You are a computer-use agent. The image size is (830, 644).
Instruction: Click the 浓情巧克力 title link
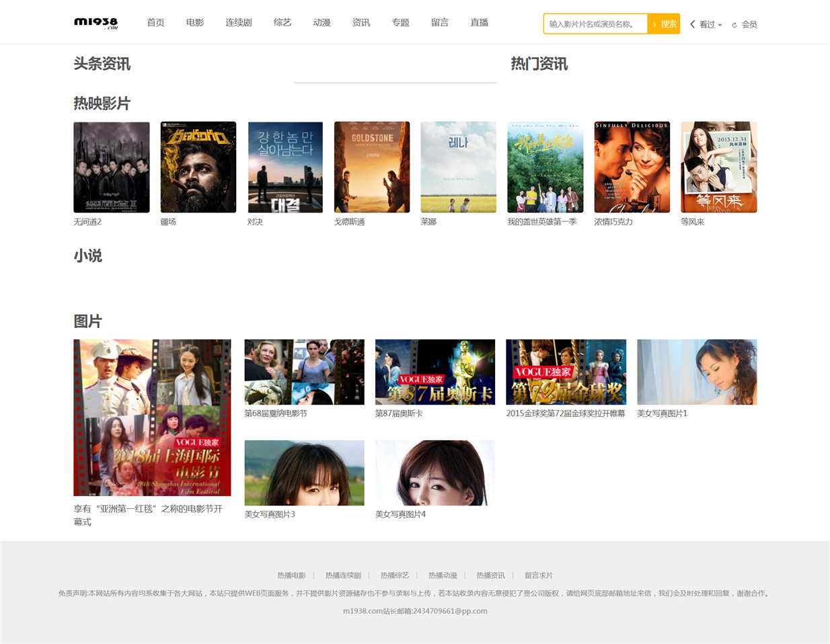(613, 222)
